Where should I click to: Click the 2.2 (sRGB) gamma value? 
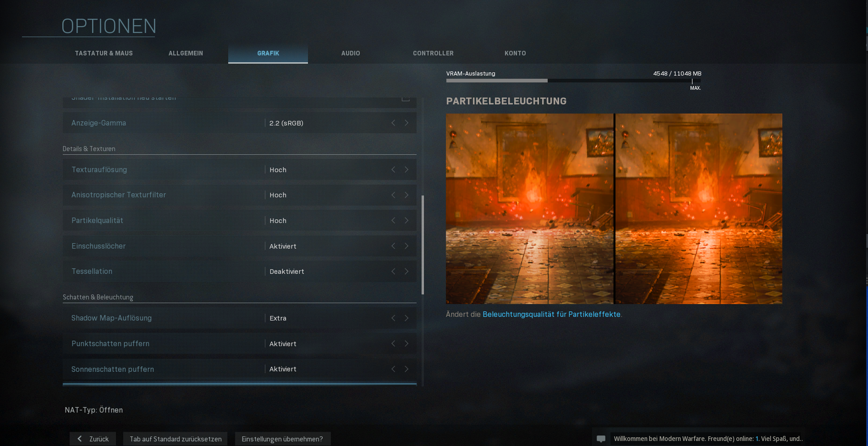(x=286, y=123)
